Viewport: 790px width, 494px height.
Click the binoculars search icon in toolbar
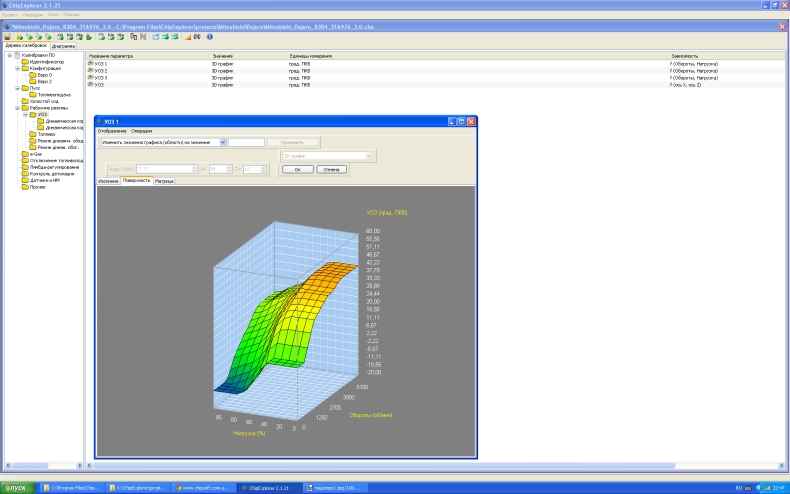[197, 37]
